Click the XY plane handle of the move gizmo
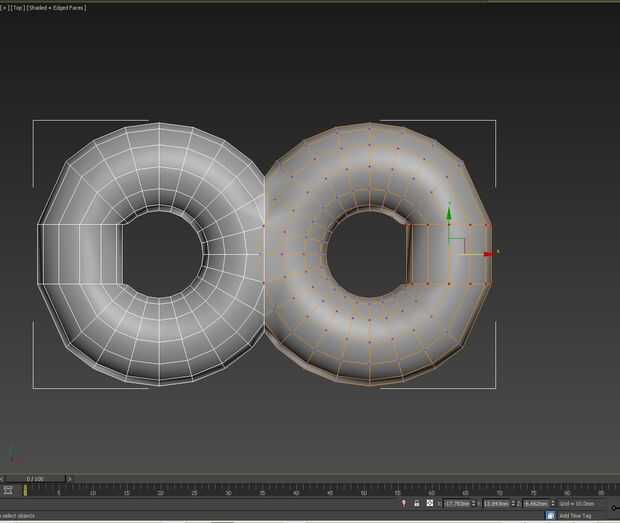The width and height of the screenshot is (620, 523). pos(457,246)
